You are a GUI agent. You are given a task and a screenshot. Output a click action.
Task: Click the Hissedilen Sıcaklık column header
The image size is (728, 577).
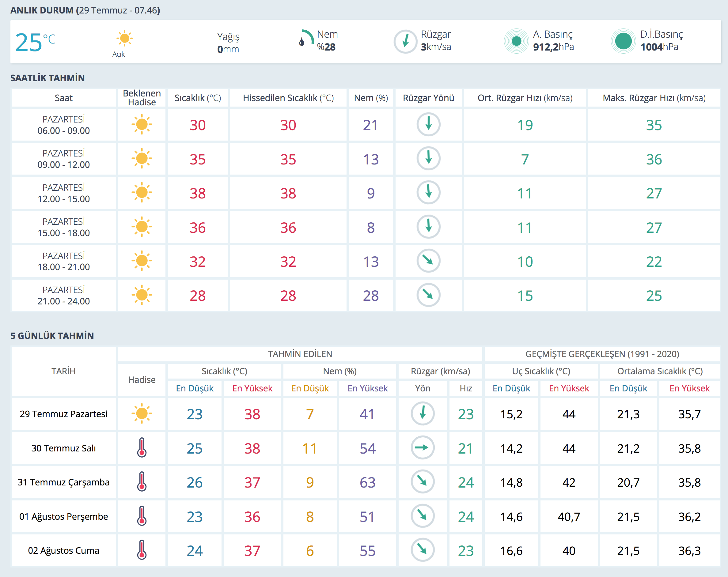click(288, 98)
